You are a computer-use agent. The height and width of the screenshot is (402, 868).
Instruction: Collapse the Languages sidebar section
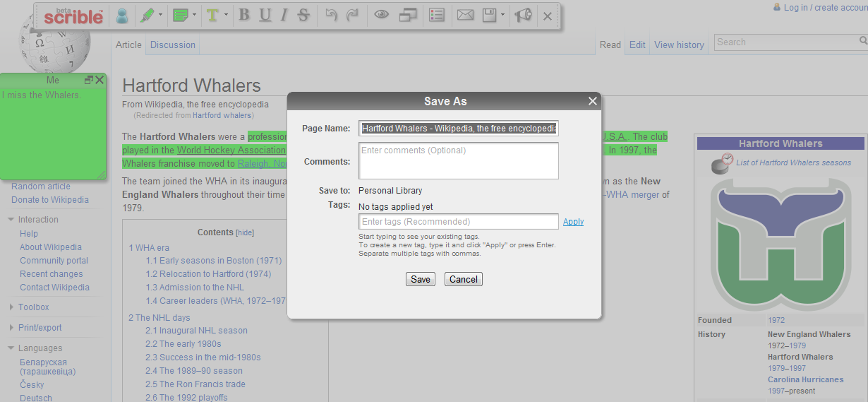tap(40, 348)
